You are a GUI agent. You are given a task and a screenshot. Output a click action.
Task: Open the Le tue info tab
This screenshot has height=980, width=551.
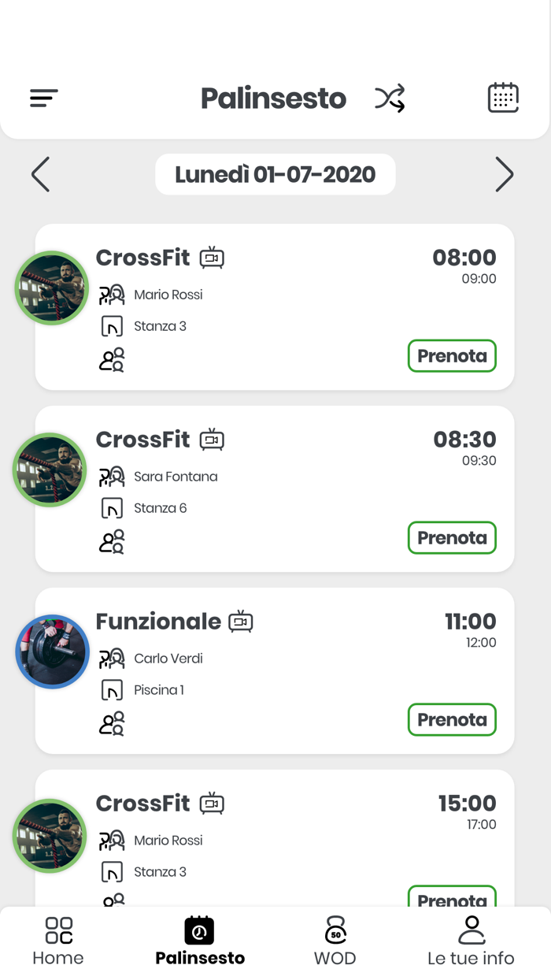tap(471, 931)
